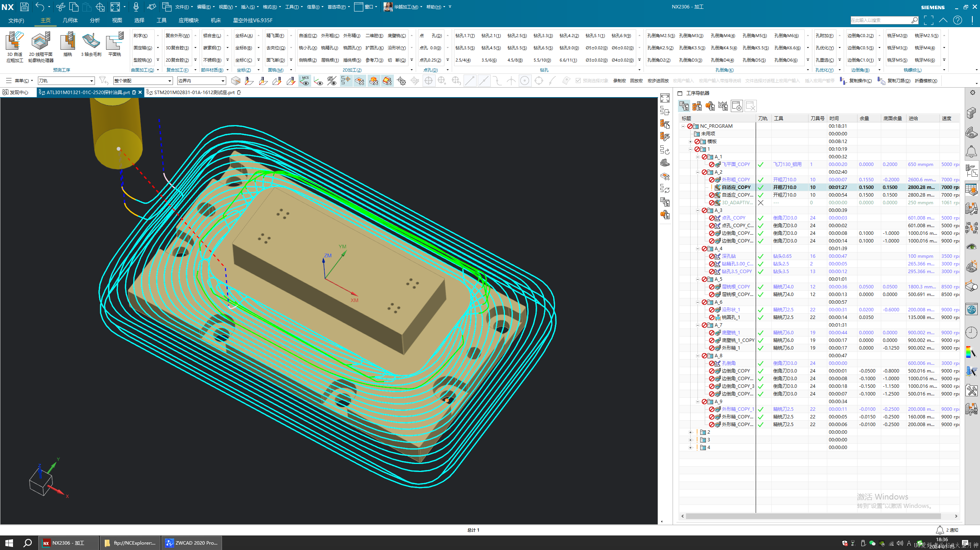This screenshot has height=550, width=980.
Task: Click the Undo arrow icon
Action: 39,7
